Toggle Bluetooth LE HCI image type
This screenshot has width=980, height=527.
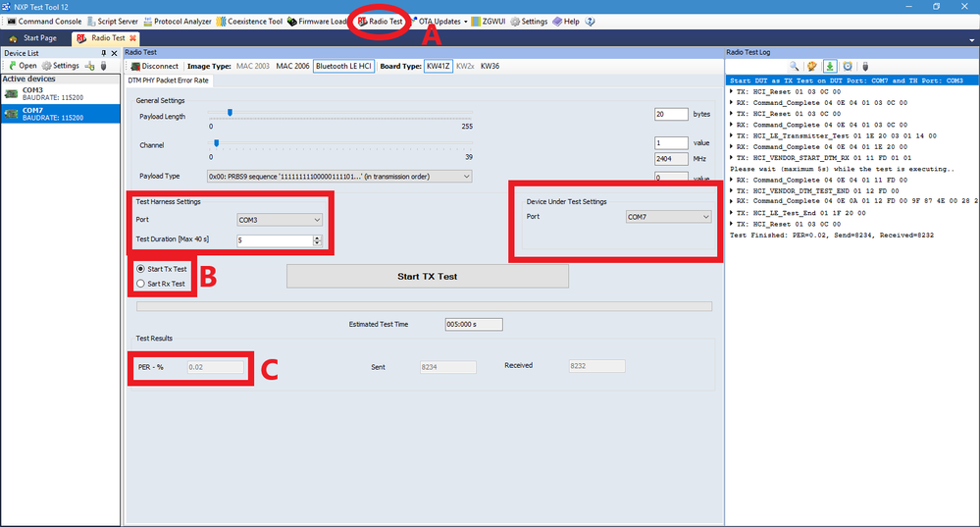(x=343, y=67)
